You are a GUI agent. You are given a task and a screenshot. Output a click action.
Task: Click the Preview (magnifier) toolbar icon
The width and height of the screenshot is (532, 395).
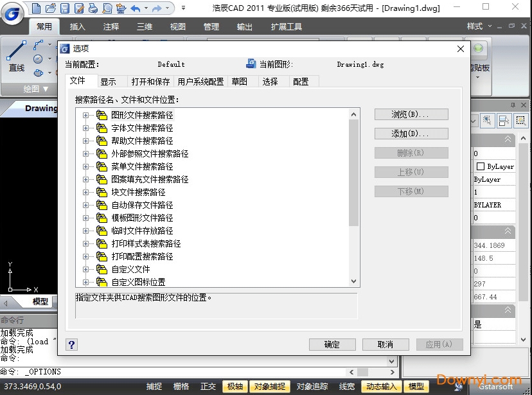106,8
